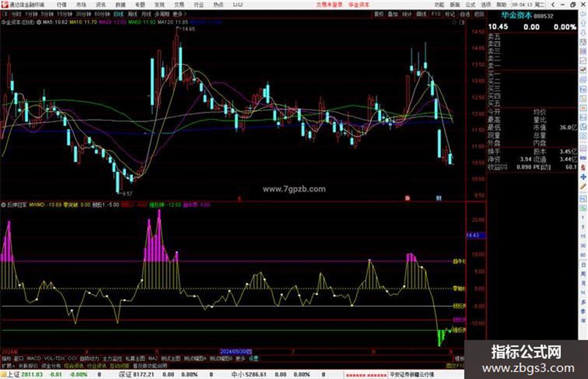Select the 月线 monthly period tab
The width and height of the screenshot is (588, 379).
146,14
